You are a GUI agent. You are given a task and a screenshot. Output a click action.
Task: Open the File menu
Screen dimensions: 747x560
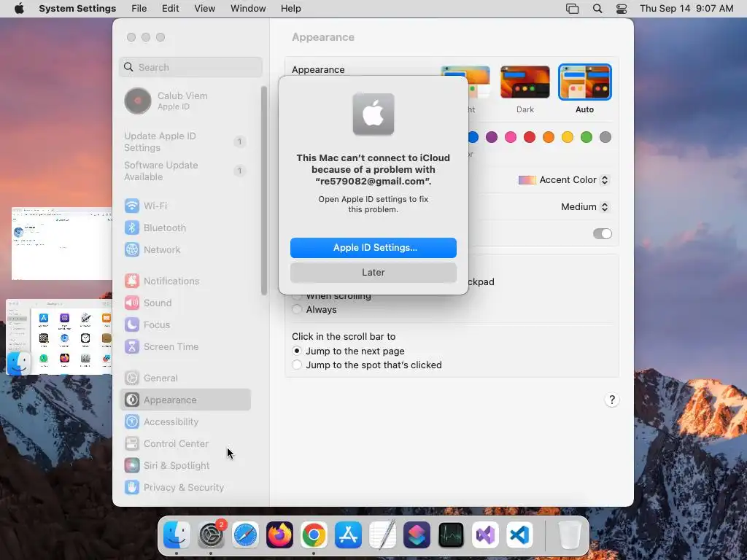(139, 9)
